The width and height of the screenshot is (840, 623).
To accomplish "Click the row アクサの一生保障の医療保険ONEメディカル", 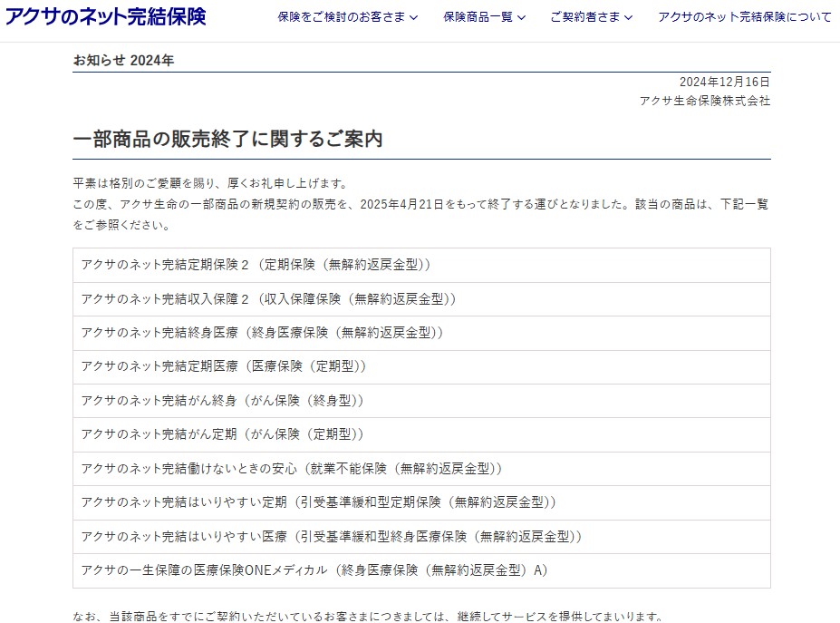I will click(421, 570).
